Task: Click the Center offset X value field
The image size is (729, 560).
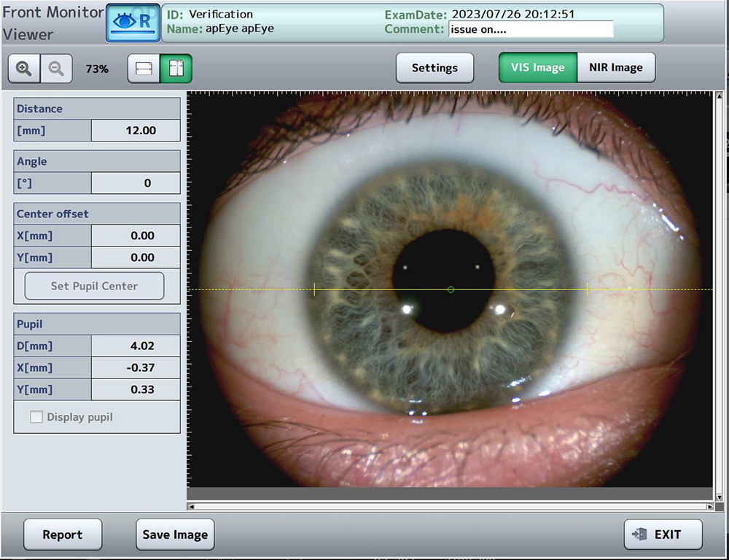Action: click(x=136, y=236)
